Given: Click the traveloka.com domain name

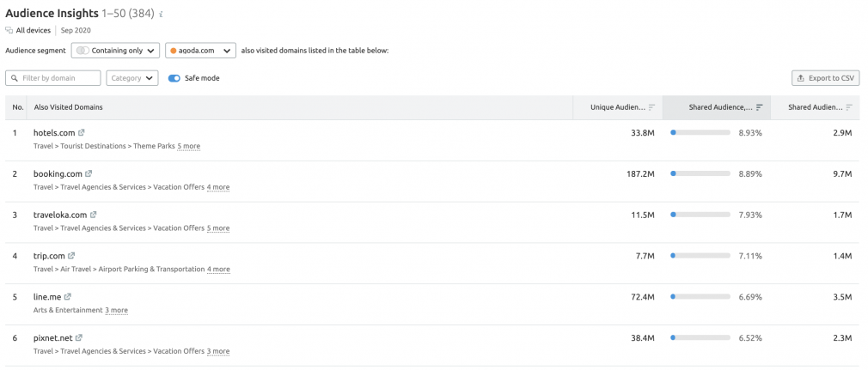Looking at the screenshot, I should click(x=60, y=215).
